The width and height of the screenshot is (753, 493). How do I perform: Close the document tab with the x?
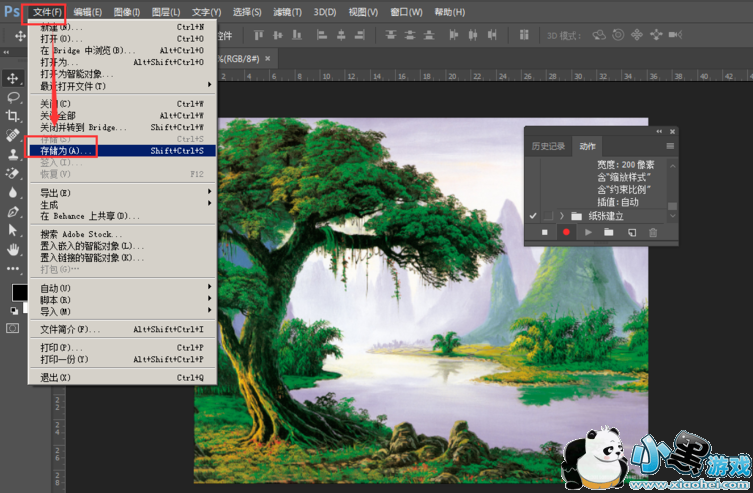(x=270, y=58)
